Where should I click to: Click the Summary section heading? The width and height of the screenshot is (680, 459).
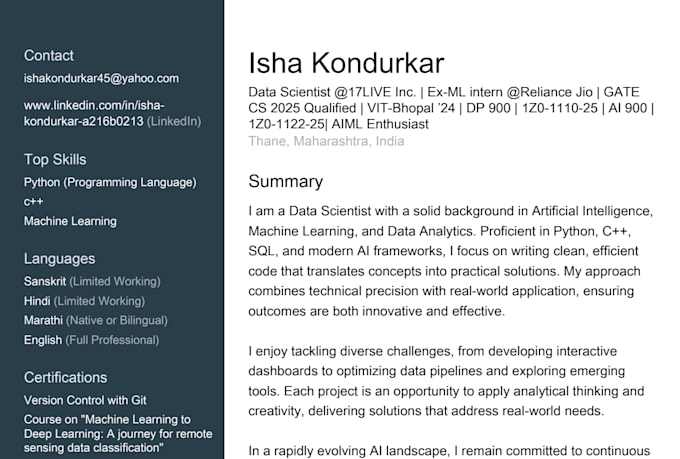285,181
